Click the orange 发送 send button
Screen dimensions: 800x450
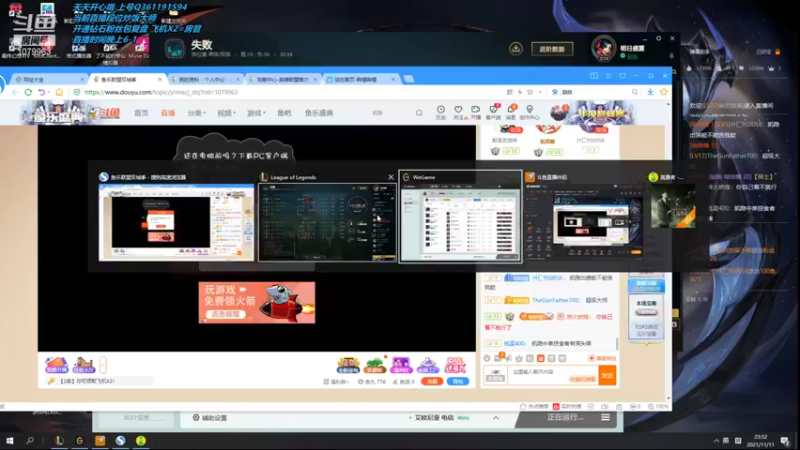pos(607,376)
